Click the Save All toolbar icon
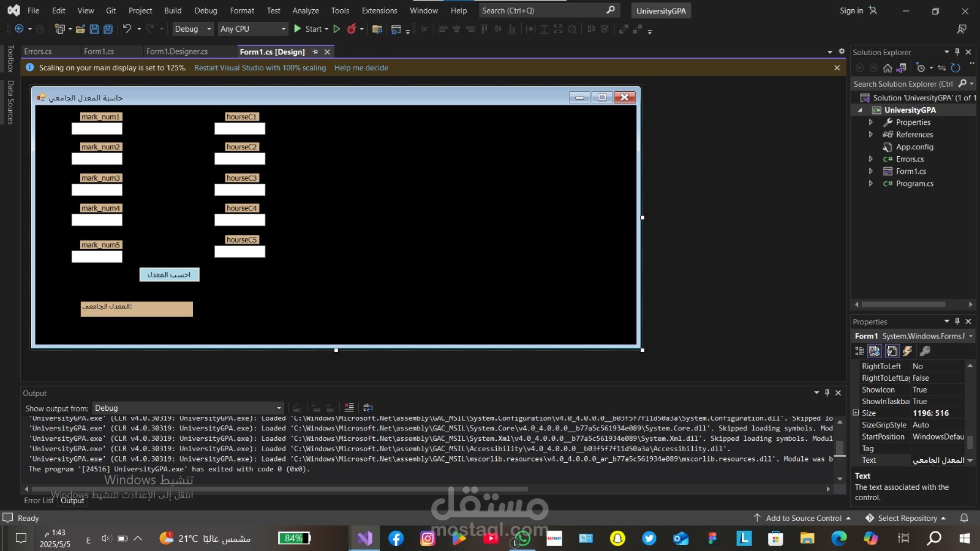Image resolution: width=980 pixels, height=551 pixels. coord(108,29)
